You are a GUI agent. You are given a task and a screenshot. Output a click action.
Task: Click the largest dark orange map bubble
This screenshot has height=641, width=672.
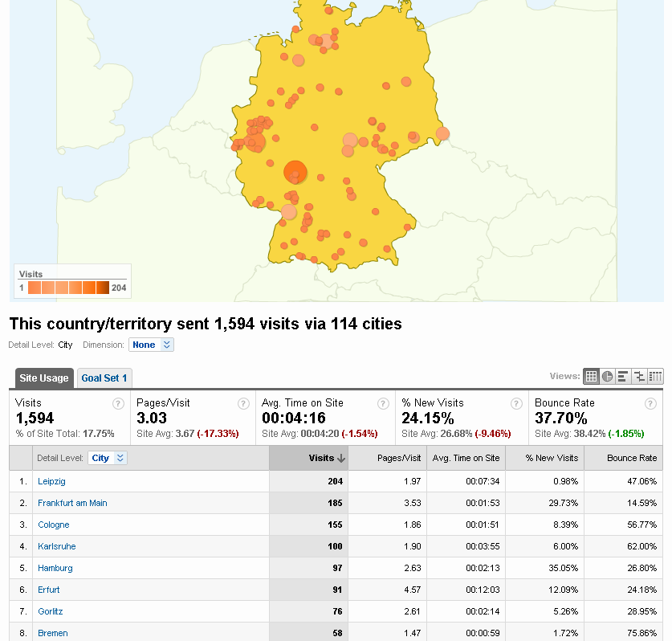295,172
